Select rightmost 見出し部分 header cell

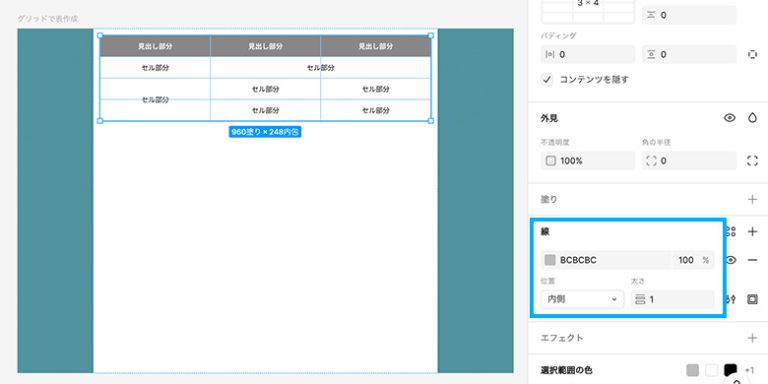click(376, 47)
